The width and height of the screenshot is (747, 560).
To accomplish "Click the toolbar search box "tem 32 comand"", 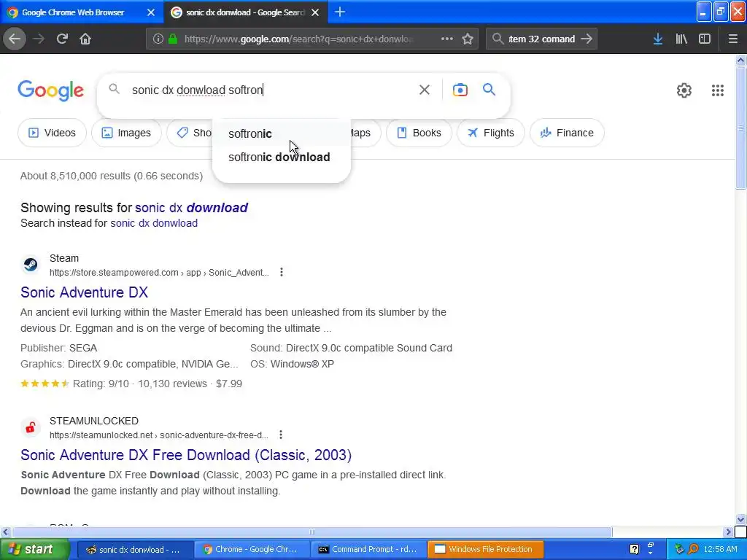I will 541,39.
